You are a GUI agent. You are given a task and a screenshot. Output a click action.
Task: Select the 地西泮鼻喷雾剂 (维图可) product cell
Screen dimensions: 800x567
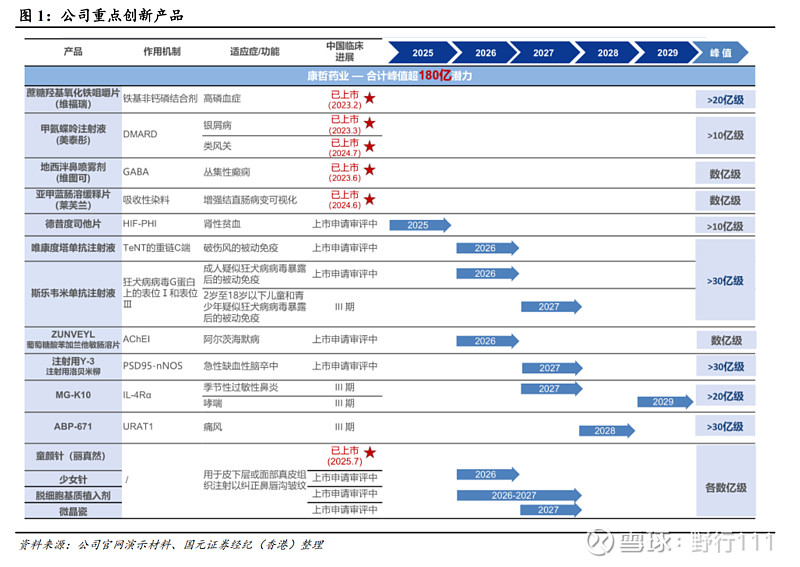(73, 172)
